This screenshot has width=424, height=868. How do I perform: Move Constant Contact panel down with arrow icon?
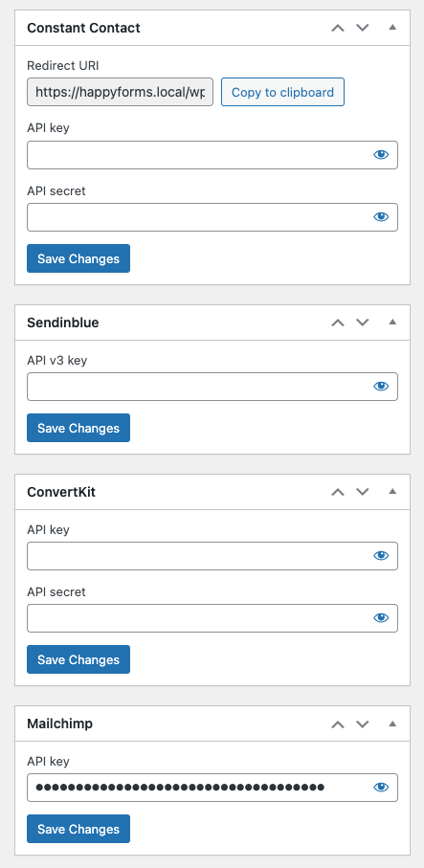coord(362,28)
